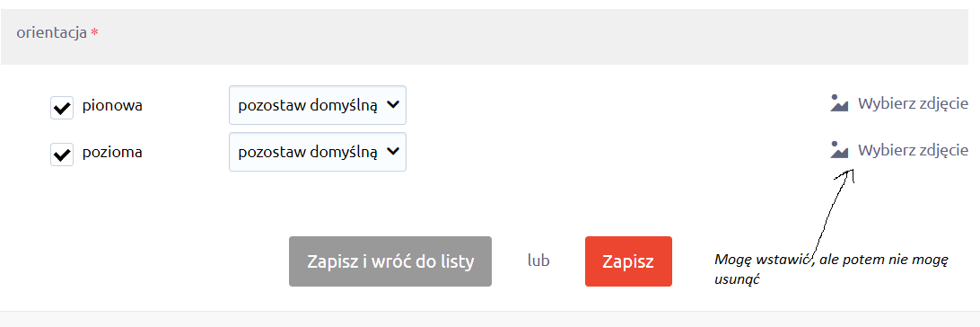Click the picture icon in the pozioma row

pos(839,149)
